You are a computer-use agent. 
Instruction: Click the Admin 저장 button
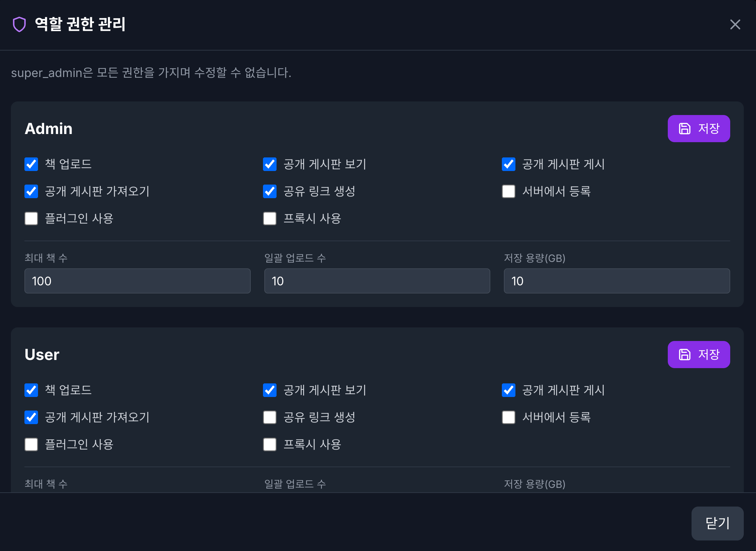[x=699, y=128]
